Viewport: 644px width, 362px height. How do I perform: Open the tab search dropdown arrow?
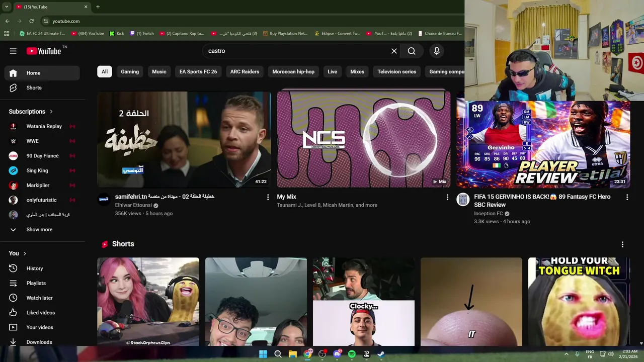[x=7, y=7]
